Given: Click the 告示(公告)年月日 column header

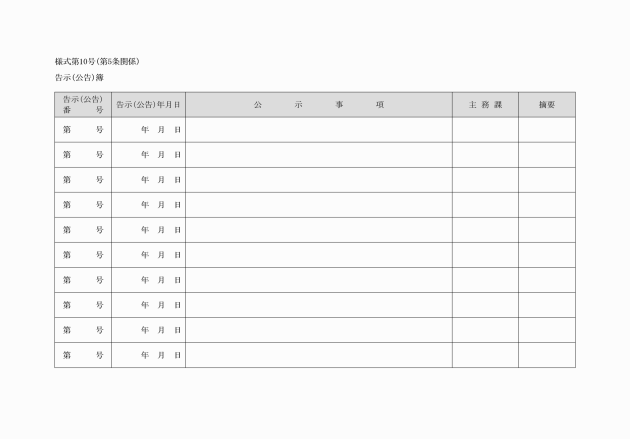Looking at the screenshot, I should pos(149,105).
